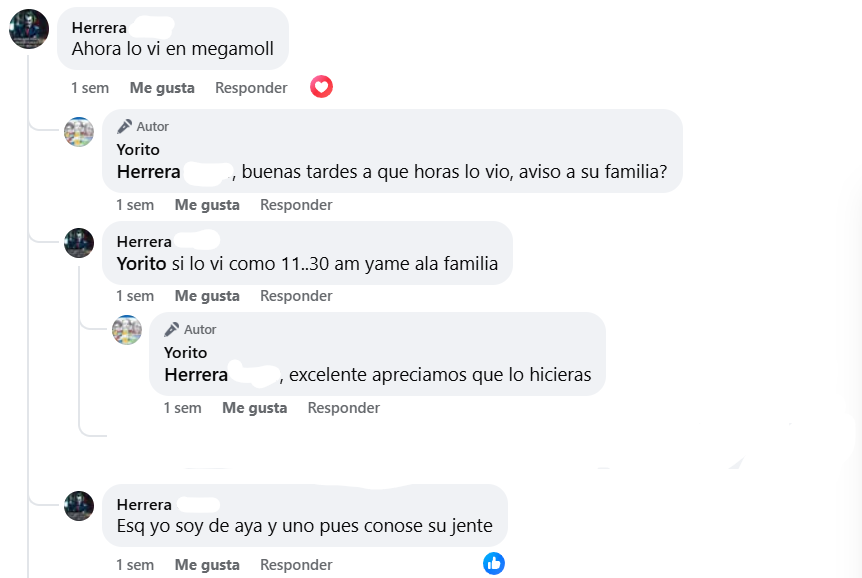Image resolution: width=862 pixels, height=578 pixels.
Task: Click Me gusta under the Esq yo soy comment
Action: pos(207,563)
